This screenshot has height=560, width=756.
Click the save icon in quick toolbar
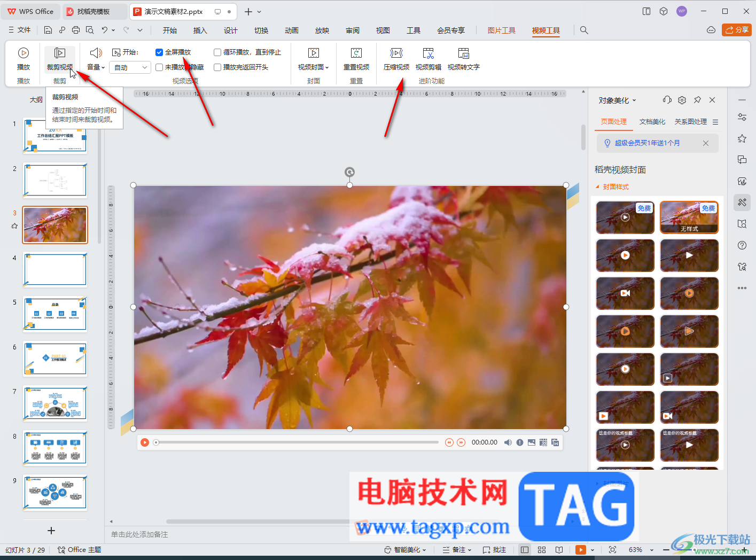pyautogui.click(x=48, y=30)
